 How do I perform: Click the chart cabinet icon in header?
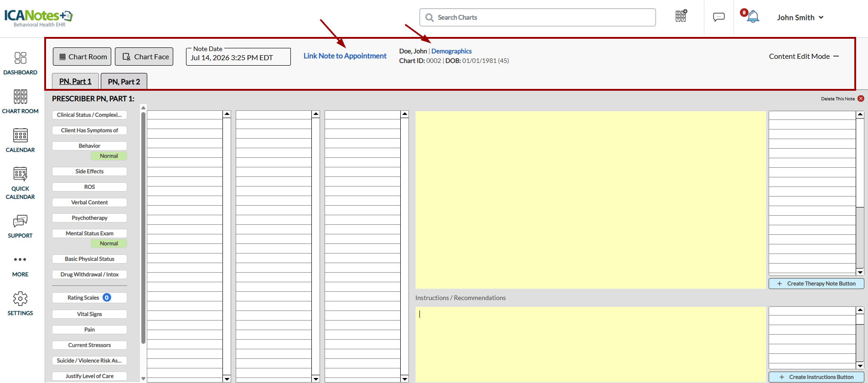[681, 16]
